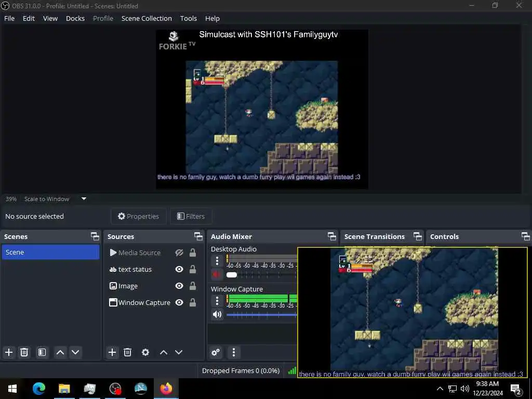
Task: Remove selected scene using trash icon
Action: point(24,352)
